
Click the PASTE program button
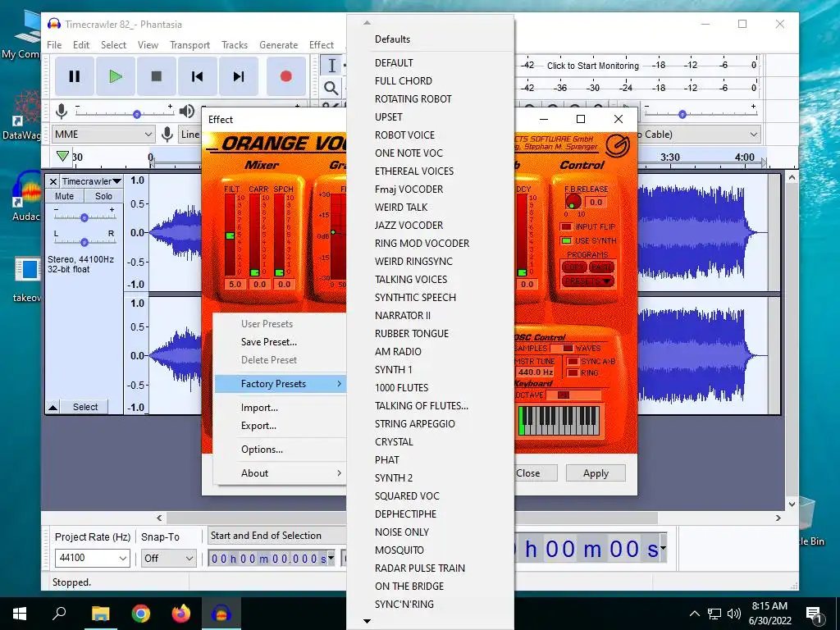click(x=601, y=267)
